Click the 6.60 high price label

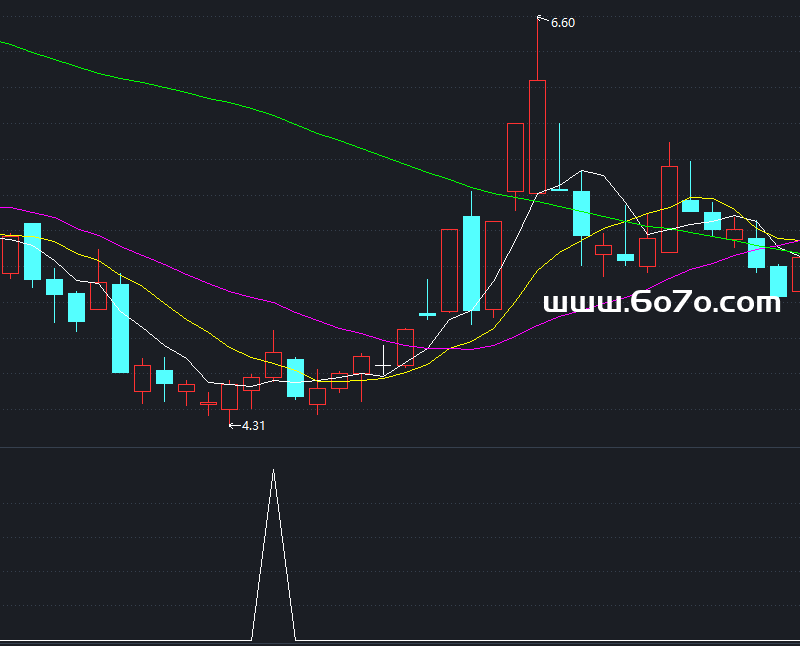click(x=563, y=22)
